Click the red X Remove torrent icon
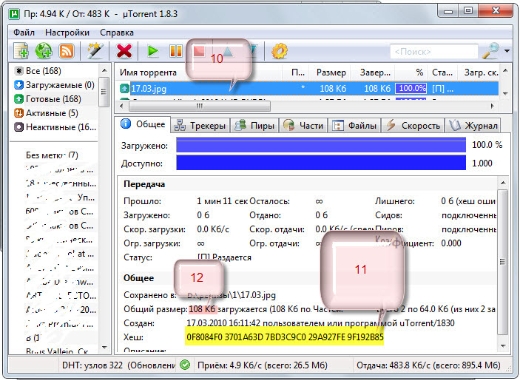520x380 pixels. 124,52
